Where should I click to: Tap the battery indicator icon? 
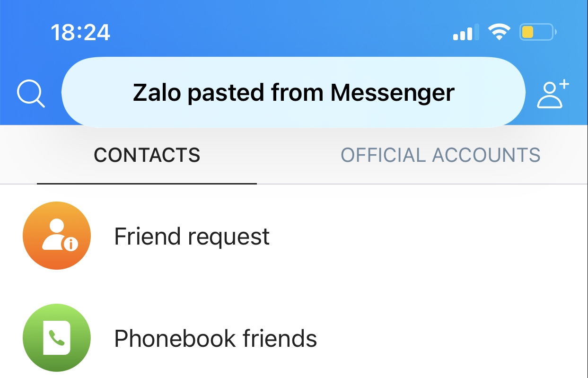tap(537, 32)
